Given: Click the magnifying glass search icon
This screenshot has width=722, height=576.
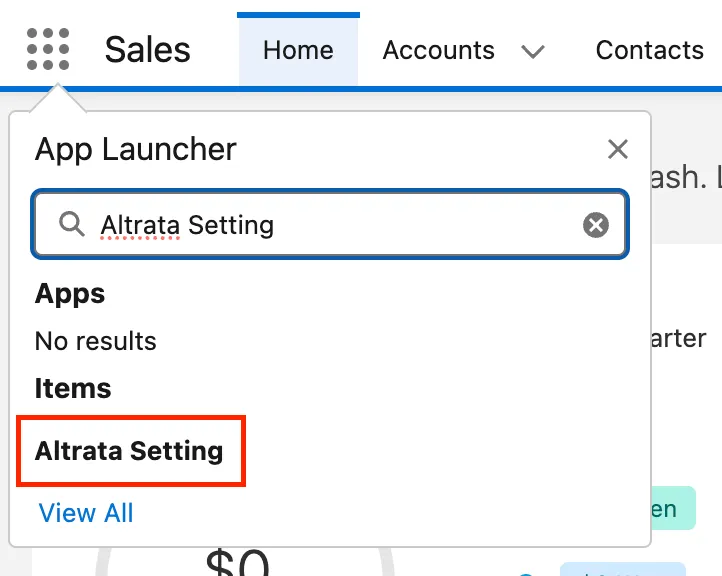Looking at the screenshot, I should pyautogui.click(x=72, y=224).
